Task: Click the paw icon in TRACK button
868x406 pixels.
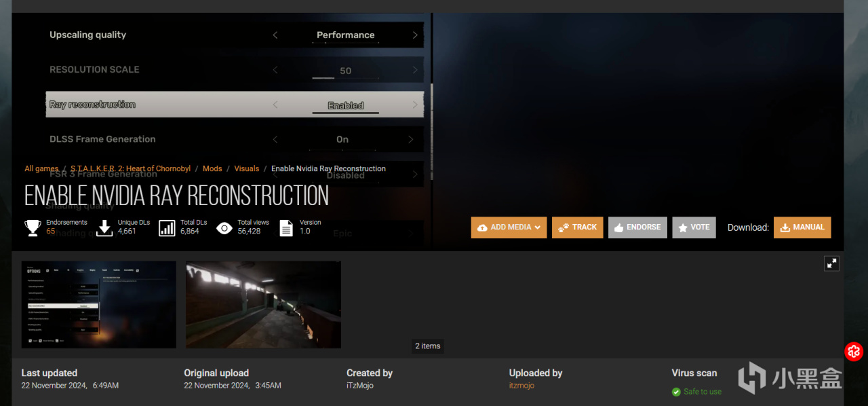Action: (564, 227)
